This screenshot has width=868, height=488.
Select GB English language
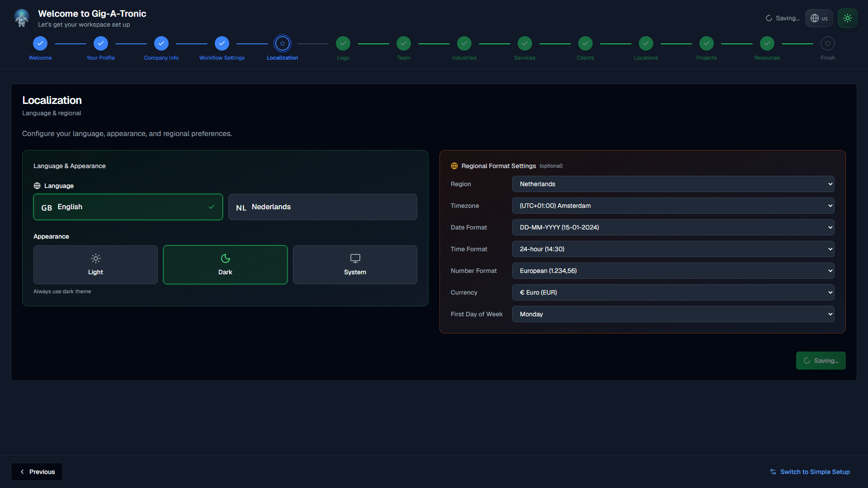coord(128,207)
